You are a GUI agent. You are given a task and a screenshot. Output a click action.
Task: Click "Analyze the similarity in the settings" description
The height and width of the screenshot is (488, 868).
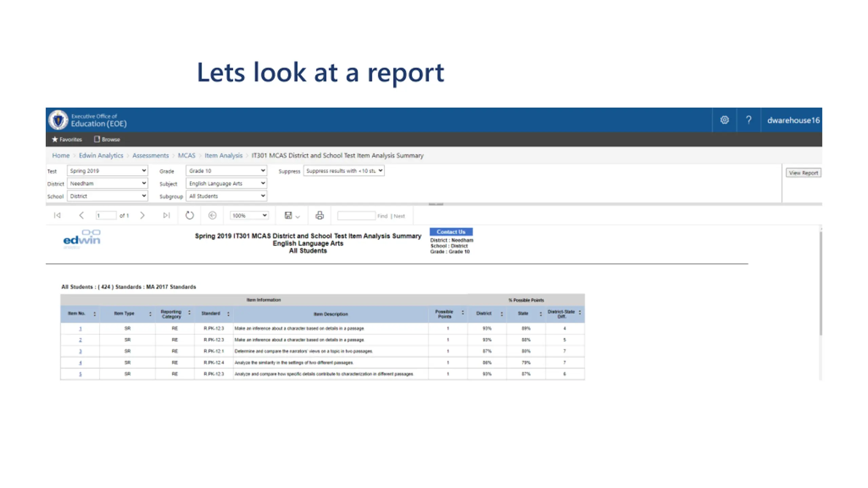[294, 363]
